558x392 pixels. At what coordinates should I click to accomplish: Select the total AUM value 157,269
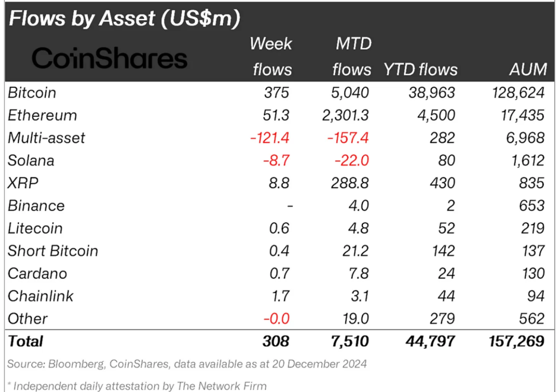tap(514, 341)
